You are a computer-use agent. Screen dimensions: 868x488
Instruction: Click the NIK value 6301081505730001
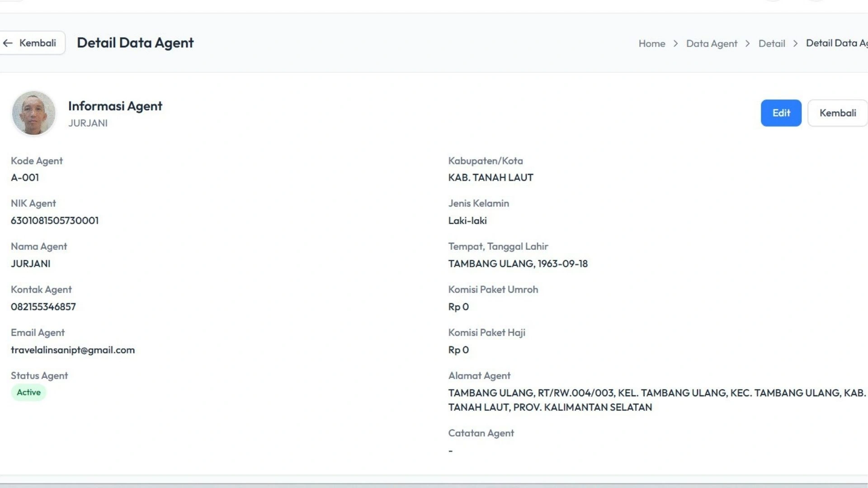coord(55,221)
